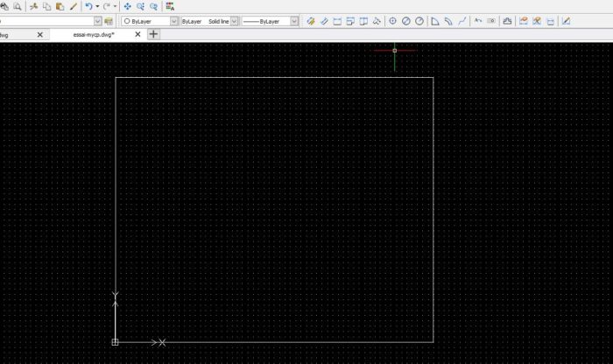Switch to the essai-mycp.dwg tab
This screenshot has width=613, height=364.
(x=94, y=35)
